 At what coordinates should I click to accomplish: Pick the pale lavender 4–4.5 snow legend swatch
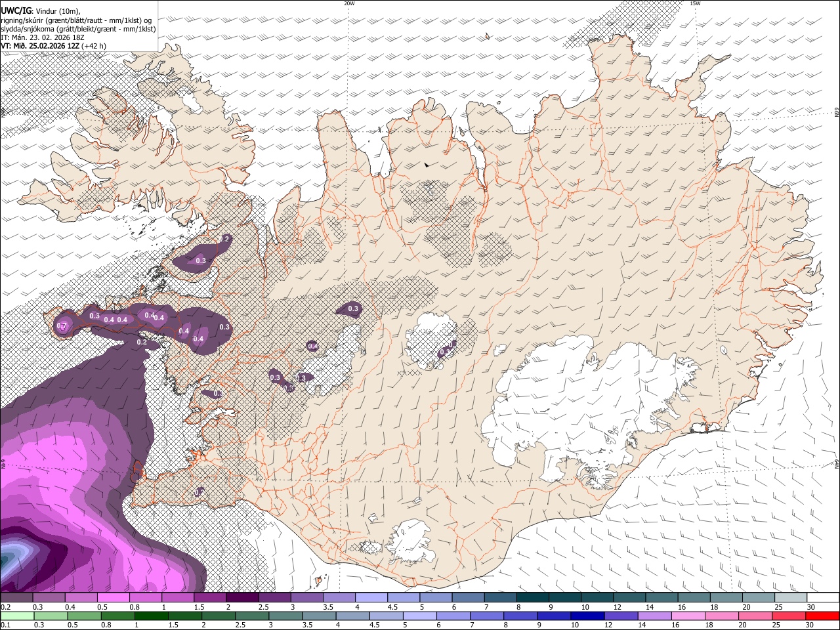coord(371,598)
